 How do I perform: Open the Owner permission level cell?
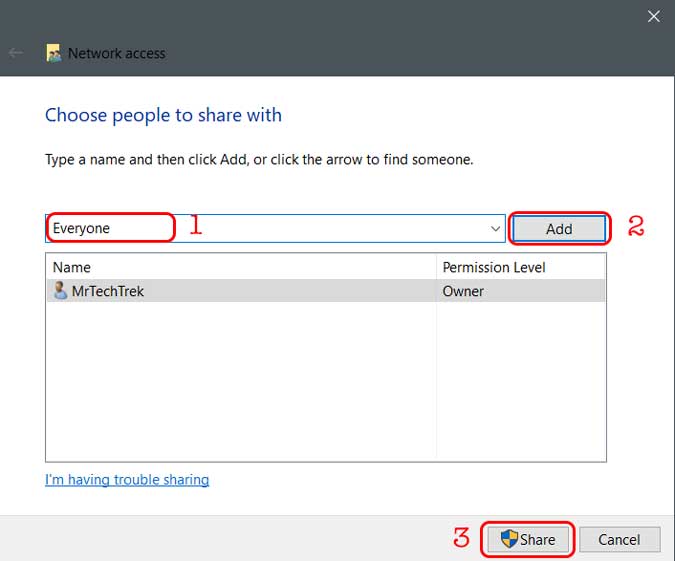463,291
